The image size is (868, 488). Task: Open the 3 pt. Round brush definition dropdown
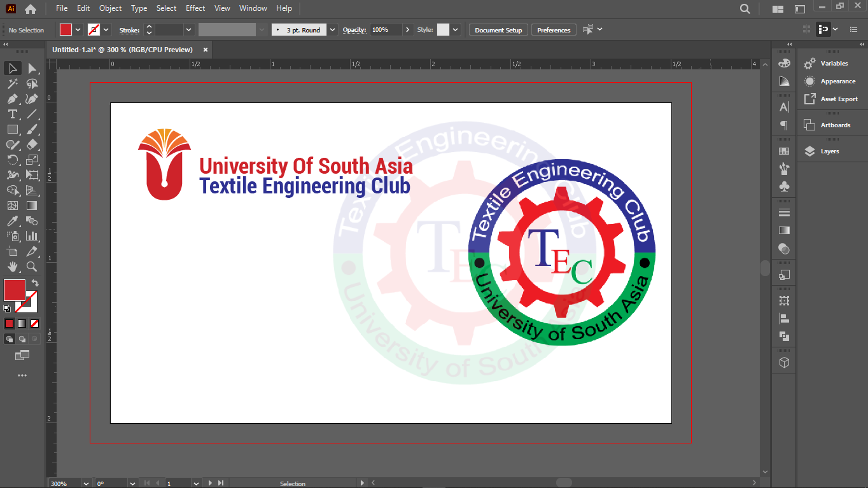coord(332,30)
